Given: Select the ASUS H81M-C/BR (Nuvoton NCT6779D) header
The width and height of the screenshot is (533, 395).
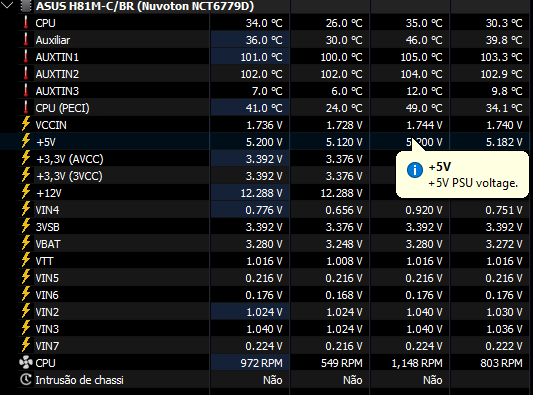Looking at the screenshot, I should click(x=145, y=6).
